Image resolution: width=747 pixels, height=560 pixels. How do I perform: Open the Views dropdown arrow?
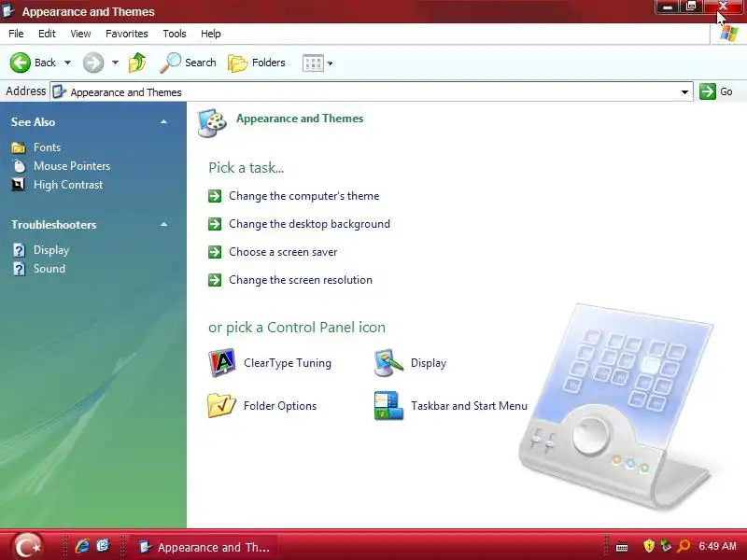point(330,63)
